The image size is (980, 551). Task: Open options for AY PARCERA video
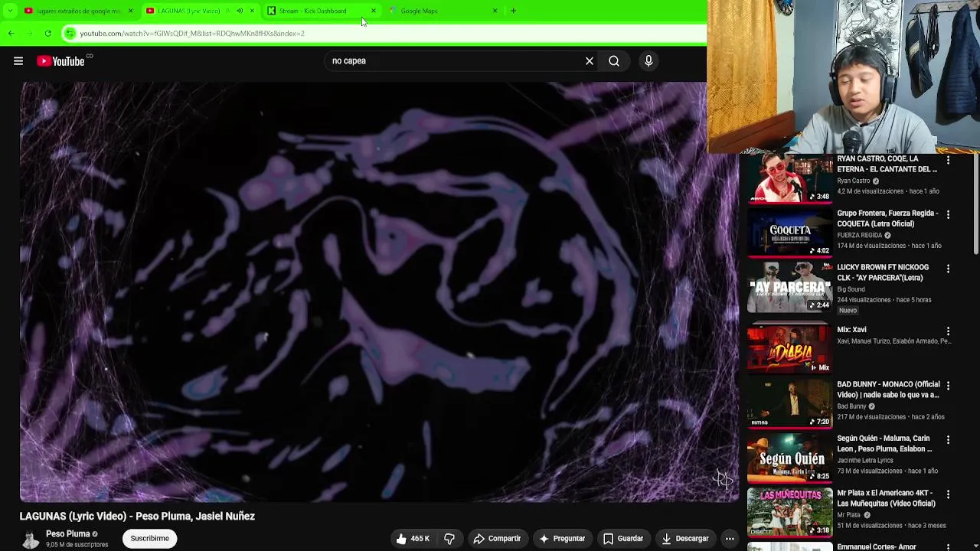[948, 269]
